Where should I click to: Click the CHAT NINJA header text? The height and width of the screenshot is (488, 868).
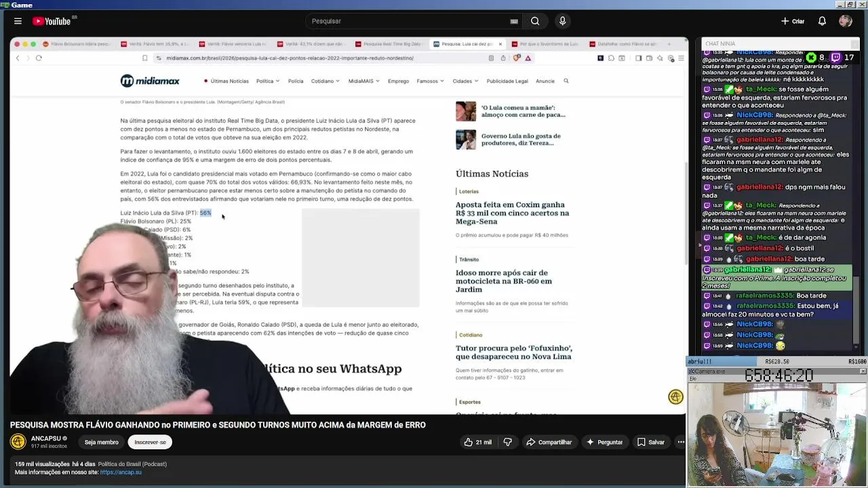(x=720, y=44)
